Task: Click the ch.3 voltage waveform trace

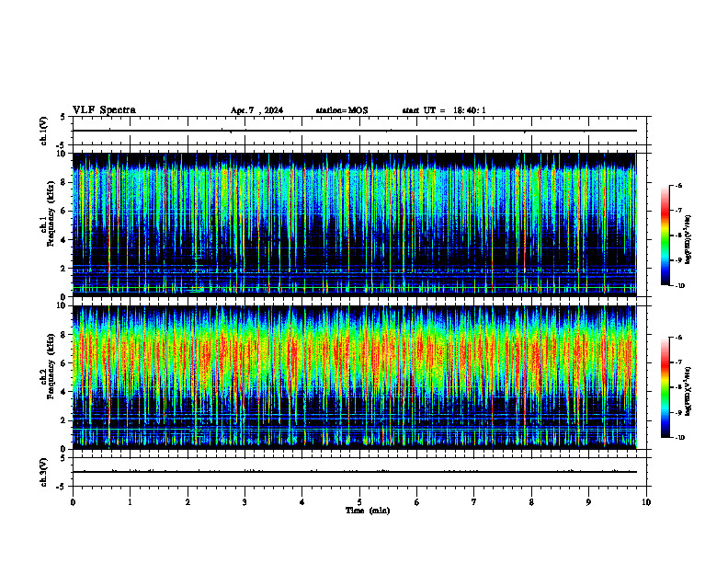Action: pos(355,472)
